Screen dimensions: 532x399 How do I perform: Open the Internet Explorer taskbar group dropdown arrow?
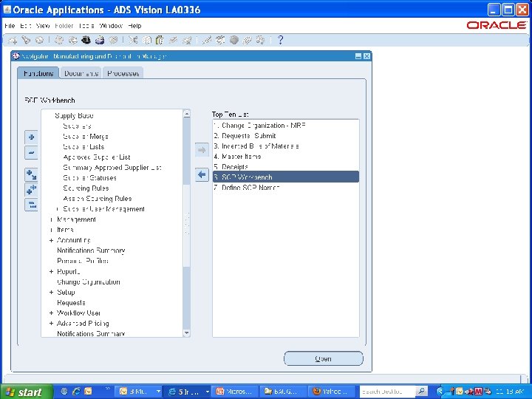pyautogui.click(x=207, y=392)
